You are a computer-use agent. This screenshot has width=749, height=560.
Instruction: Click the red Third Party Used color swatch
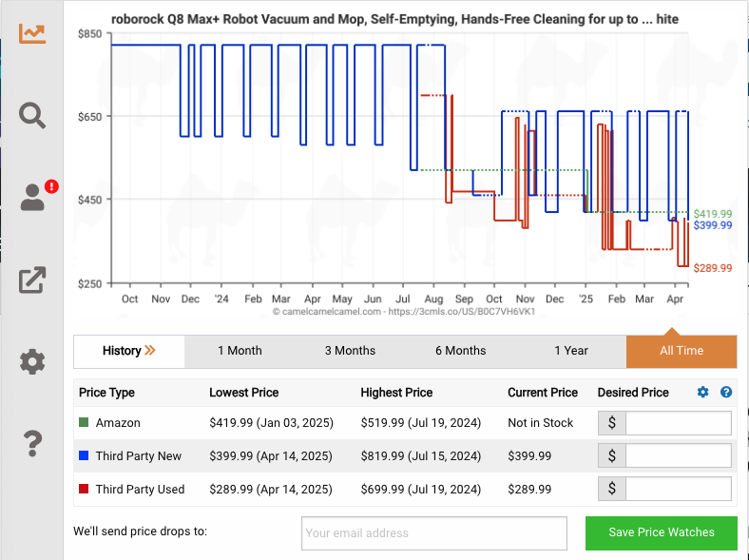tap(84, 490)
